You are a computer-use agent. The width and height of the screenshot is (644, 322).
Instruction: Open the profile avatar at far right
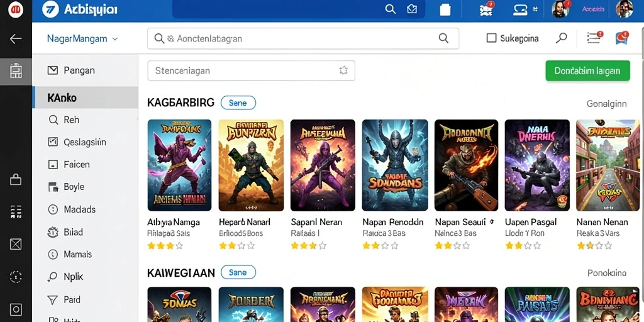624,9
